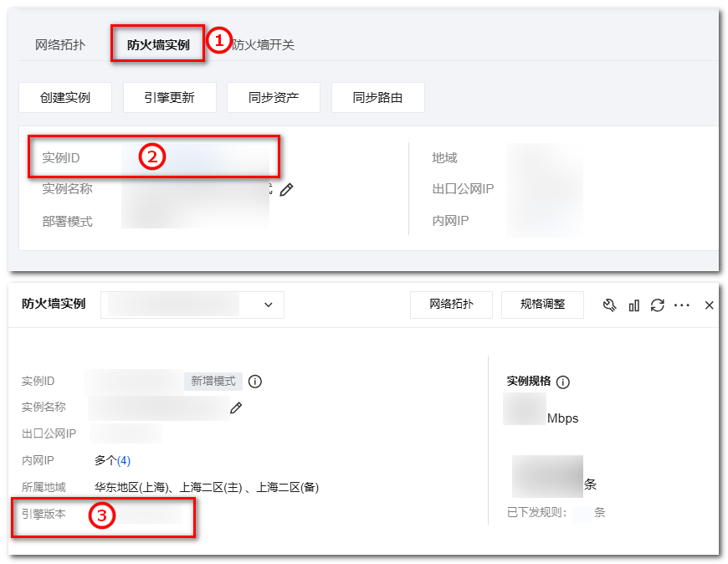Switch to the 网络拓扑 tab

[x=60, y=44]
